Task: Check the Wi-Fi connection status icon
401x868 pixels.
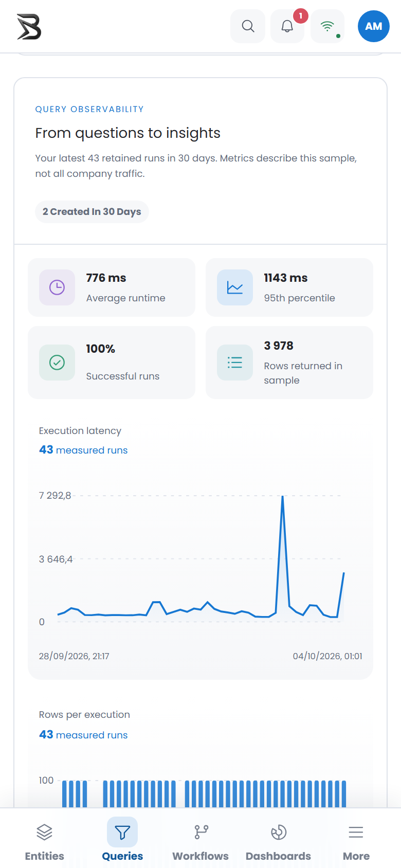Action: pos(327,26)
